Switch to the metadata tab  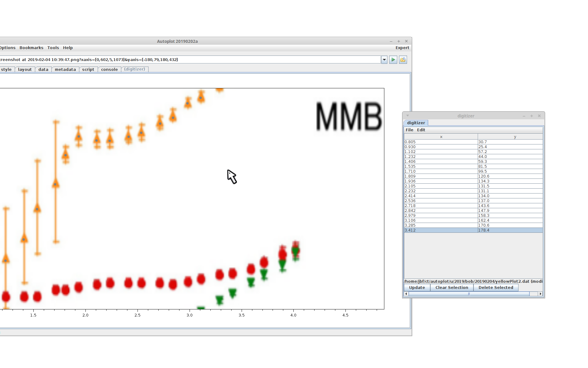[x=65, y=70]
